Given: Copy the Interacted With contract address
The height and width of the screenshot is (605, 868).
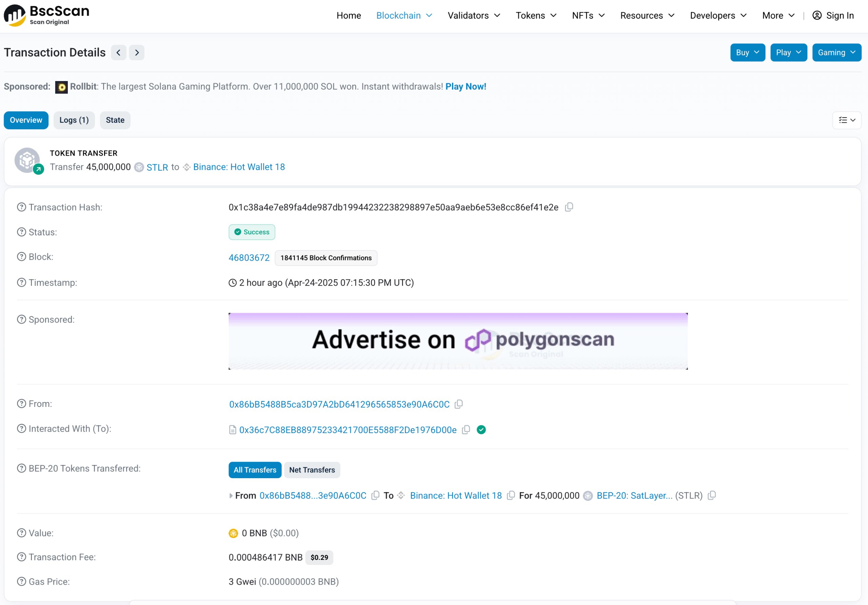Looking at the screenshot, I should pyautogui.click(x=466, y=430).
